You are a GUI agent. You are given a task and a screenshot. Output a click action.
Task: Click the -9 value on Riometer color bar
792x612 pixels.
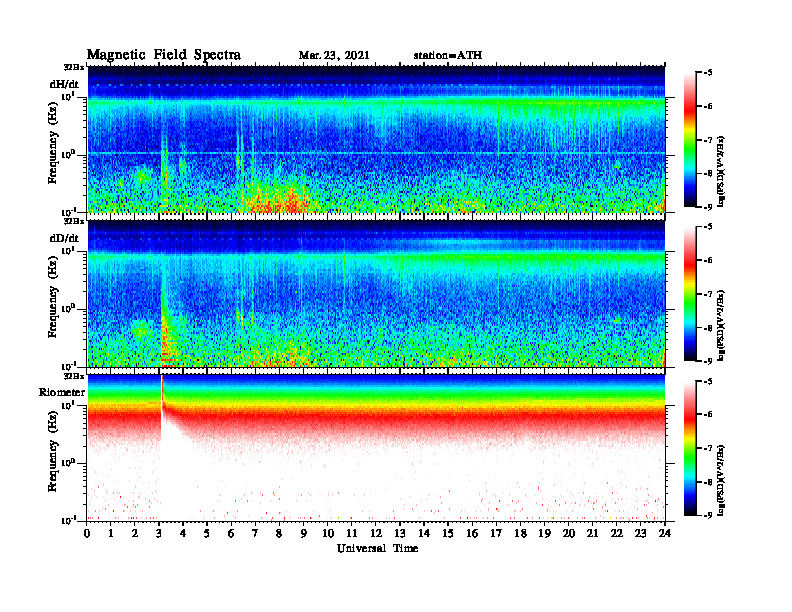pyautogui.click(x=708, y=515)
